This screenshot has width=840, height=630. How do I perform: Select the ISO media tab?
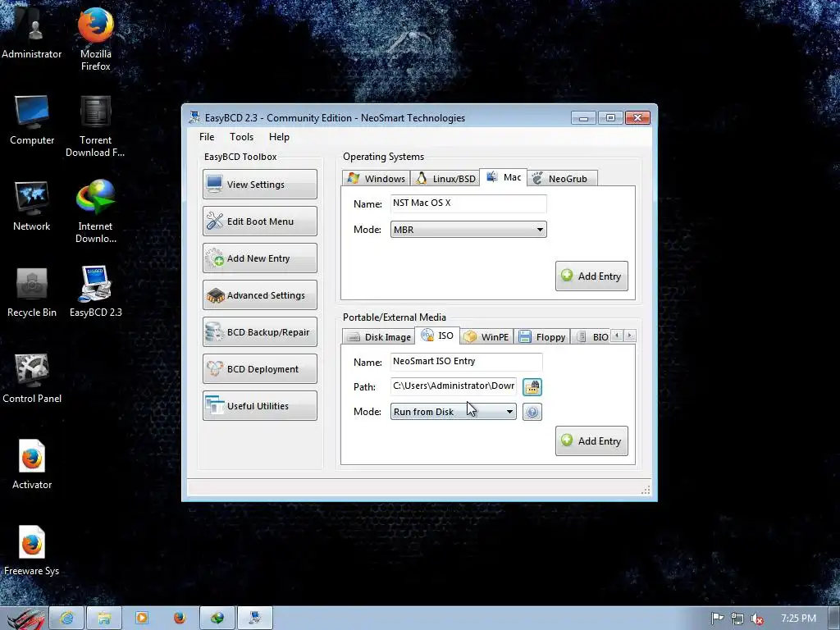438,336
